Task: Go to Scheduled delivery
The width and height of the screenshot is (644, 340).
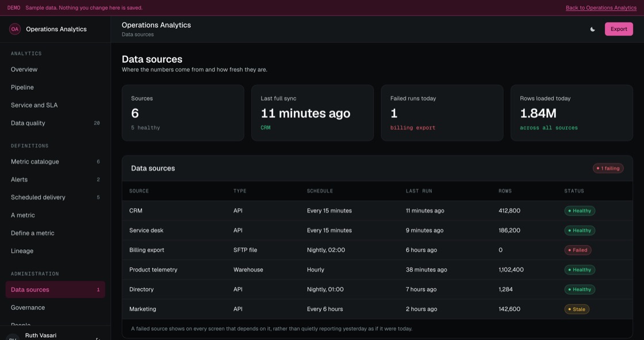Action: point(55,197)
